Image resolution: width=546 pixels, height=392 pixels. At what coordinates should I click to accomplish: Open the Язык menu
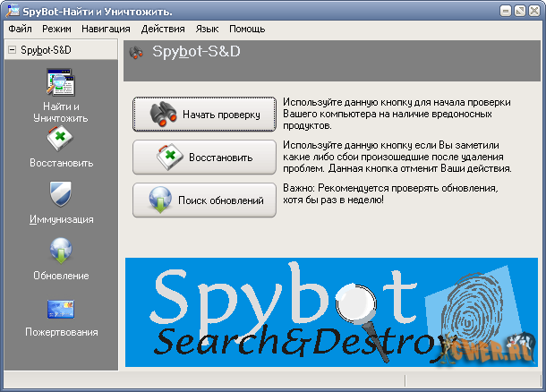(x=207, y=29)
